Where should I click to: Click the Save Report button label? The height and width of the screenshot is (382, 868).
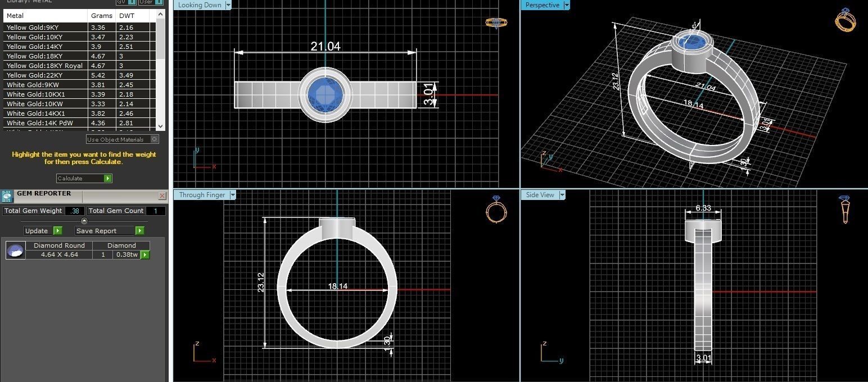click(x=96, y=231)
